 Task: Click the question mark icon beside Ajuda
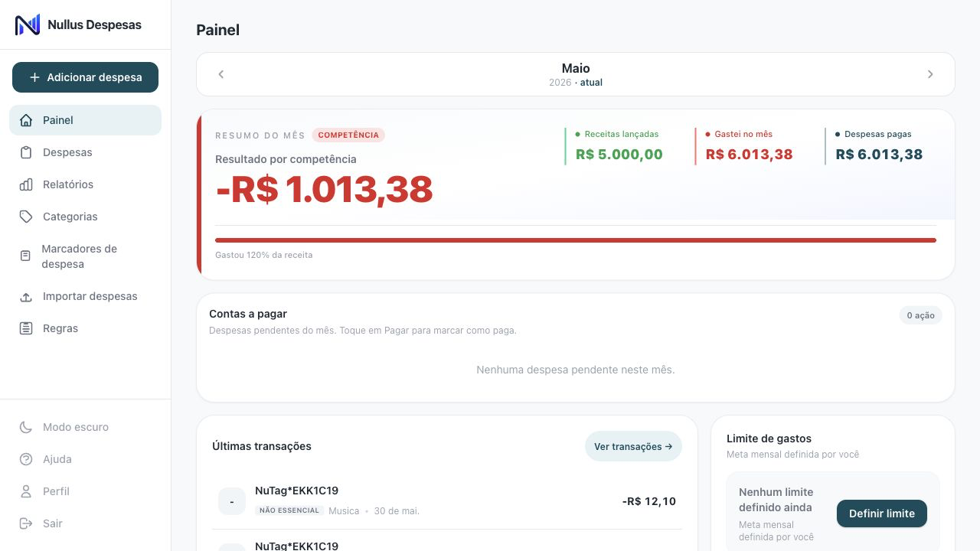26,459
